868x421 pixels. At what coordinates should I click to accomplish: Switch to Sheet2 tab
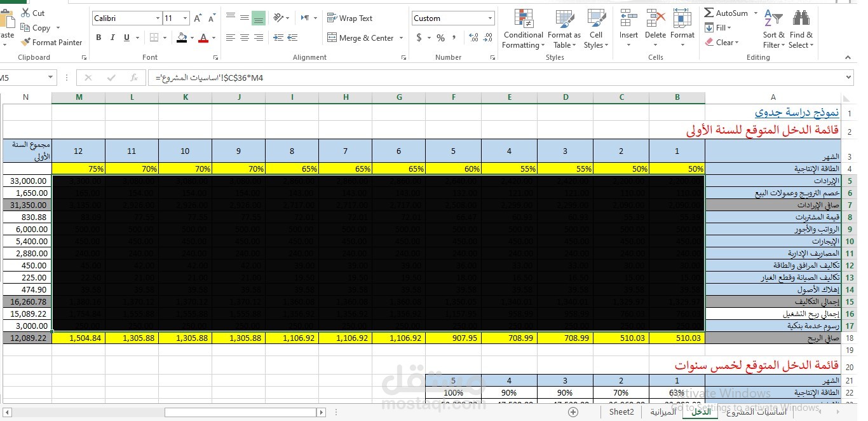pyautogui.click(x=621, y=411)
